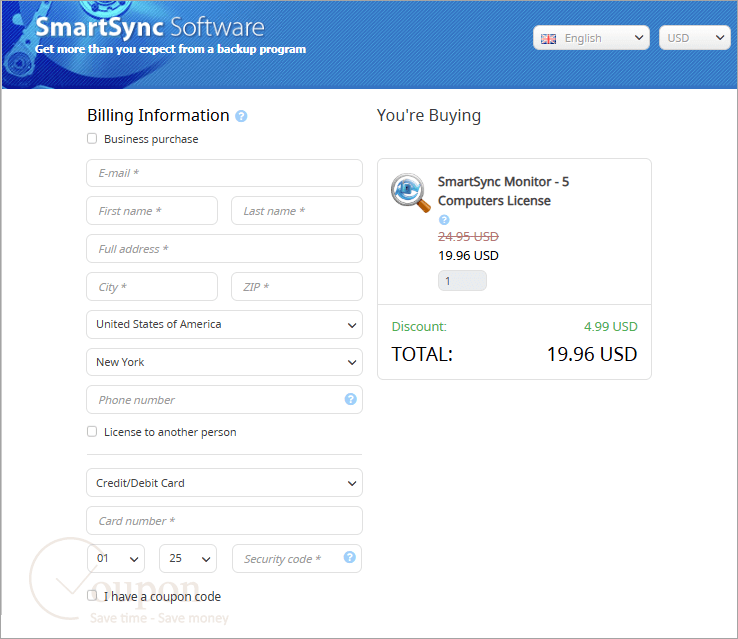Click the SmartSync Monitor - 5 Computers License title
The width and height of the screenshot is (738, 639).
pyautogui.click(x=503, y=191)
